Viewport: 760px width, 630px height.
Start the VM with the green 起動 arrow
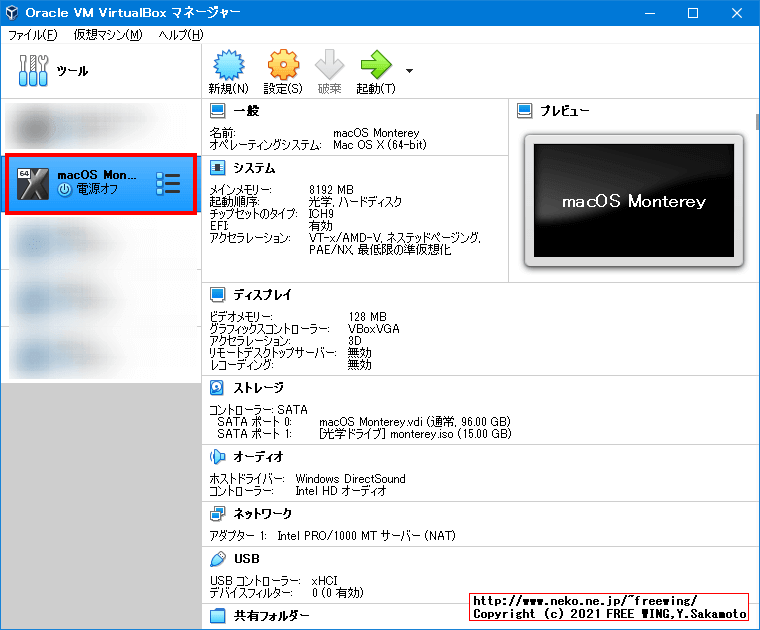click(376, 64)
